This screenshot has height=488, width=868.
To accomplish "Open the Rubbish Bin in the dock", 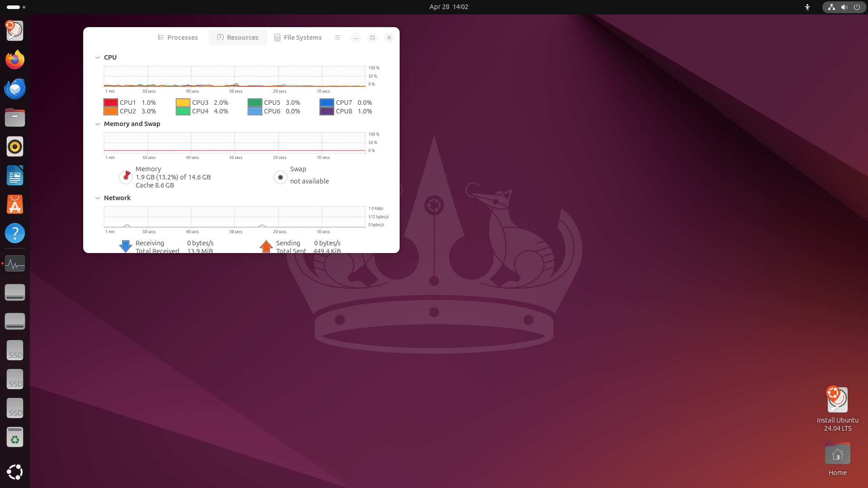I will 14,437.
